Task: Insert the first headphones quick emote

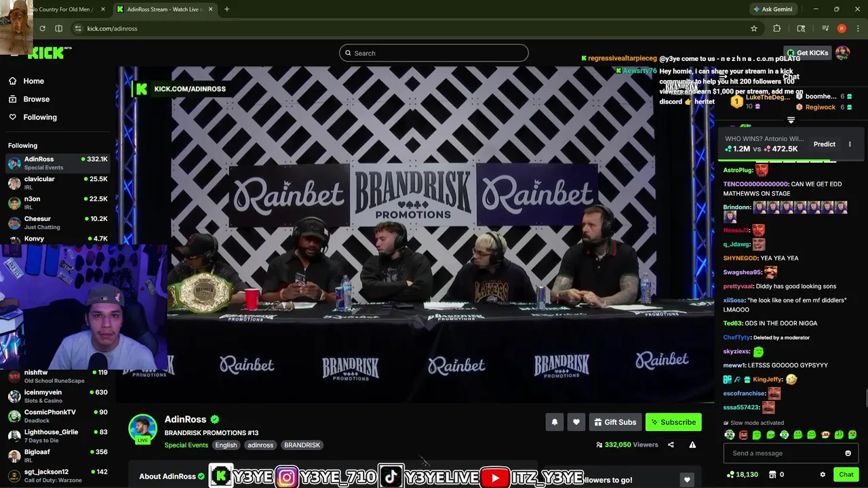Action: click(x=730, y=435)
